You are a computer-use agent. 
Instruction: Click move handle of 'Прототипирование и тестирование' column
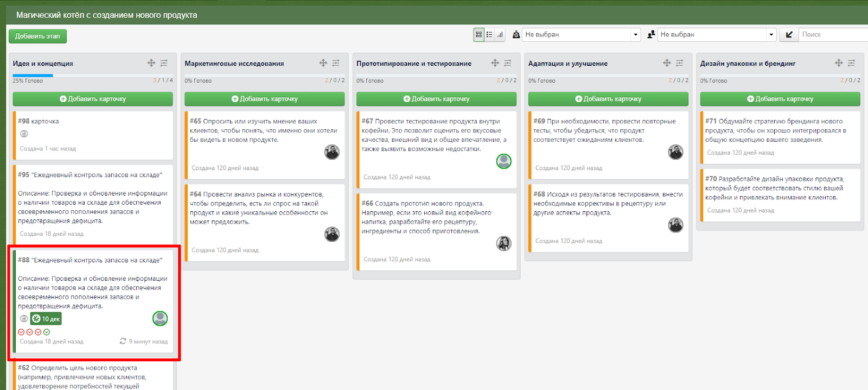click(x=495, y=63)
